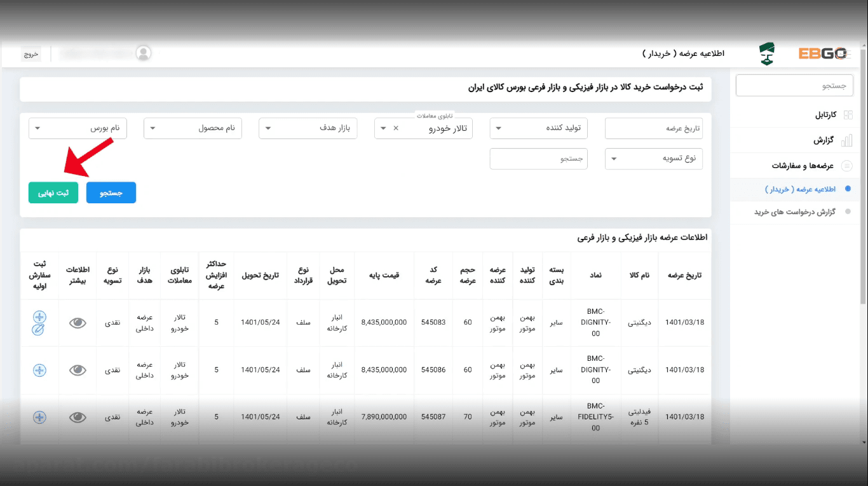Viewport: 868px width, 486px height.
Task: Click the تاریخ تحویل column header
Action: click(x=261, y=276)
